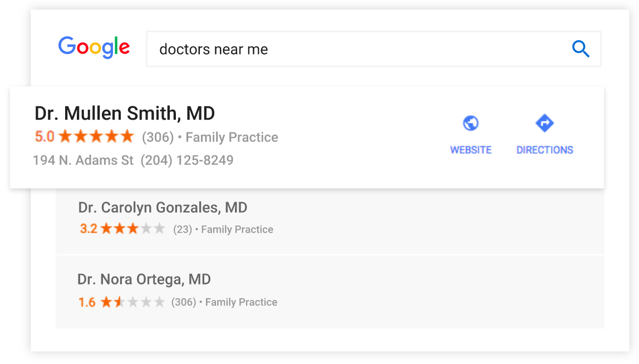Tap the Directions arrow diamond icon
Image resolution: width=639 pixels, height=364 pixels.
(x=544, y=123)
